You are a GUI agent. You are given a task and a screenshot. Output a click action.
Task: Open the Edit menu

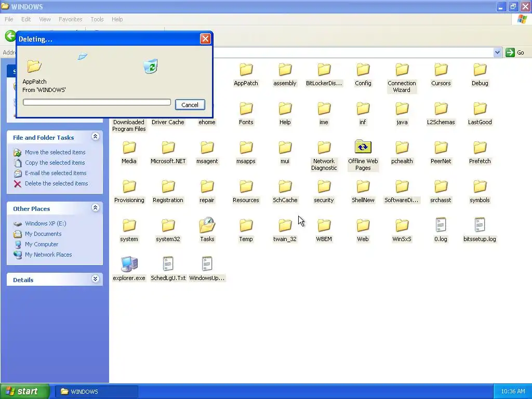click(x=26, y=19)
